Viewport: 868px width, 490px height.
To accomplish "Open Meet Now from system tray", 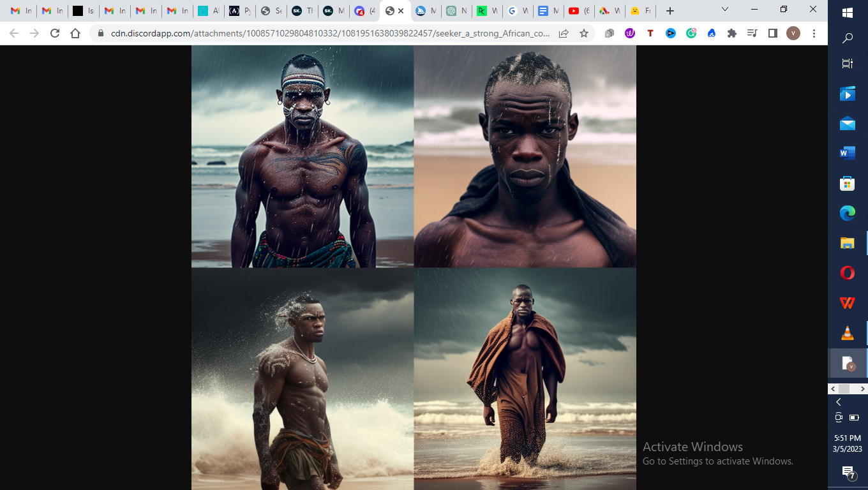I will coord(839,418).
